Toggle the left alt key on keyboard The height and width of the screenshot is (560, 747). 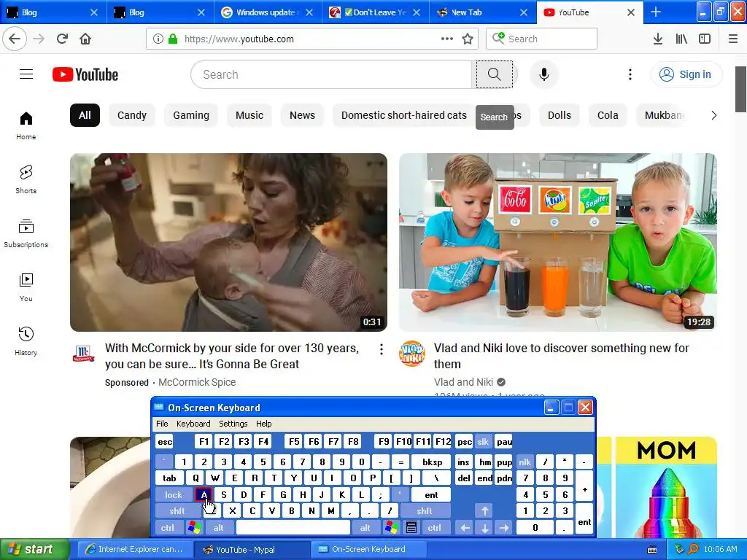(219, 528)
